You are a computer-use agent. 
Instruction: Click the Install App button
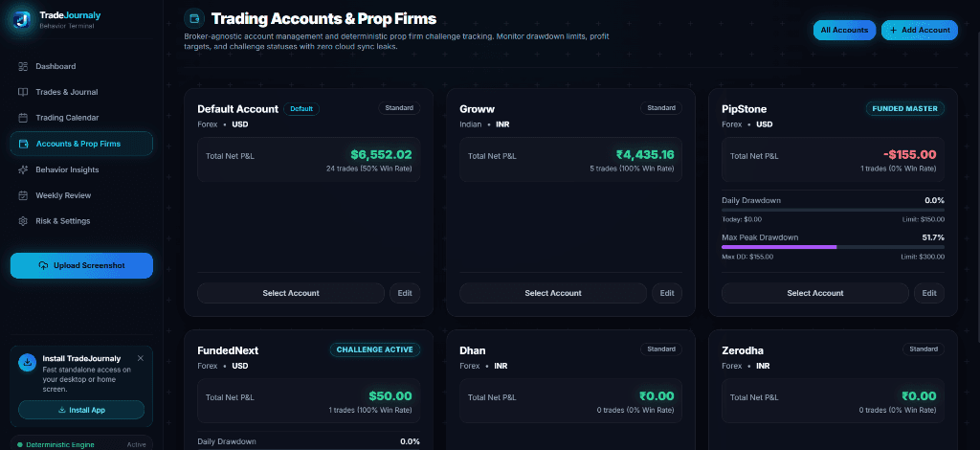(x=81, y=410)
